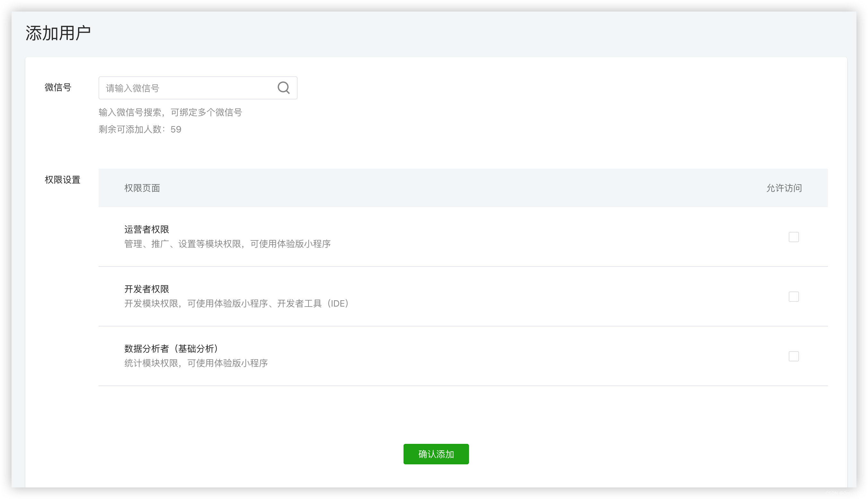This screenshot has width=868, height=499.
Task: Click the 数据分析者（基础分析）row title
Action: coord(171,349)
